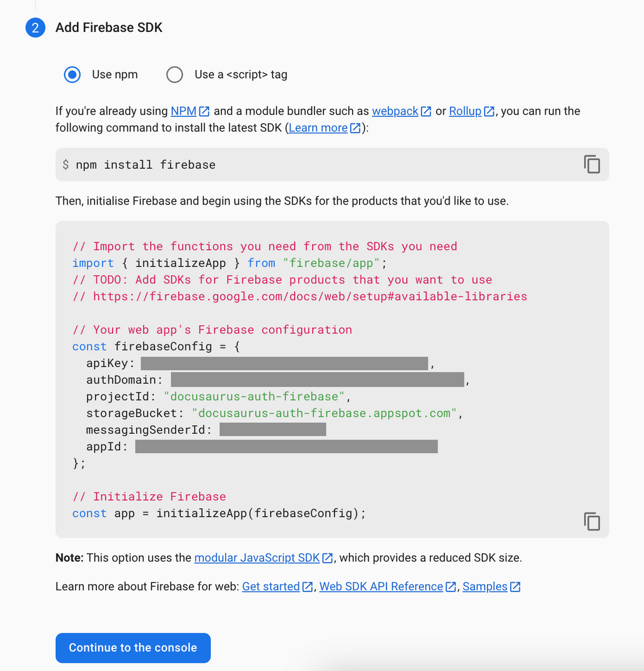Click external link icon after Learn more
Viewport: 644px width, 671px height.
pyautogui.click(x=355, y=128)
